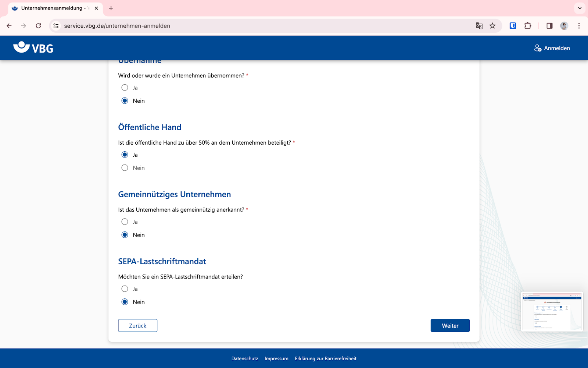Click the Gemeinnütziges Unternehmen heading
Viewport: 588px width, 368px height.
(x=175, y=194)
